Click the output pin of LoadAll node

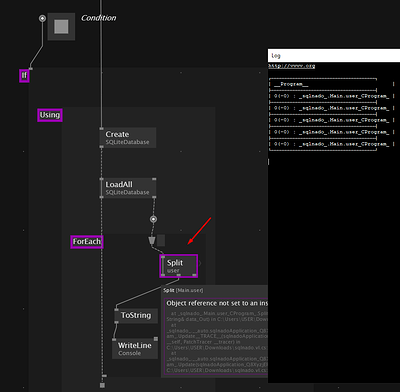(154, 197)
